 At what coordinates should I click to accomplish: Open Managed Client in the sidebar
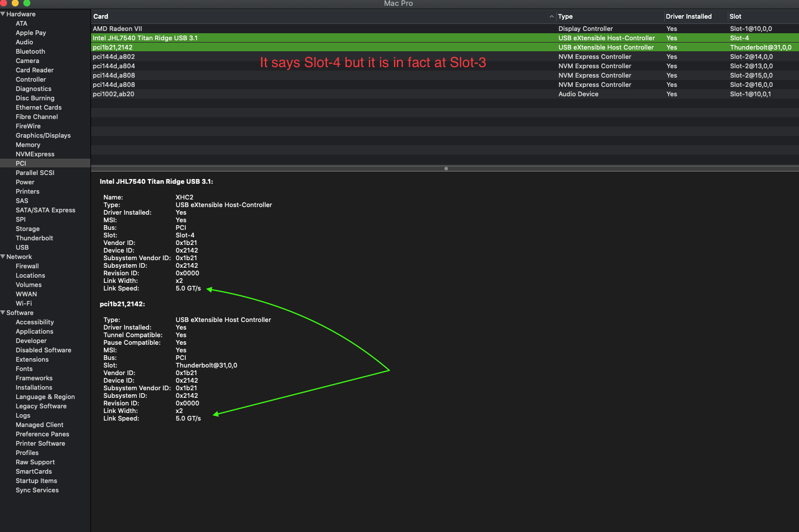pyautogui.click(x=40, y=425)
